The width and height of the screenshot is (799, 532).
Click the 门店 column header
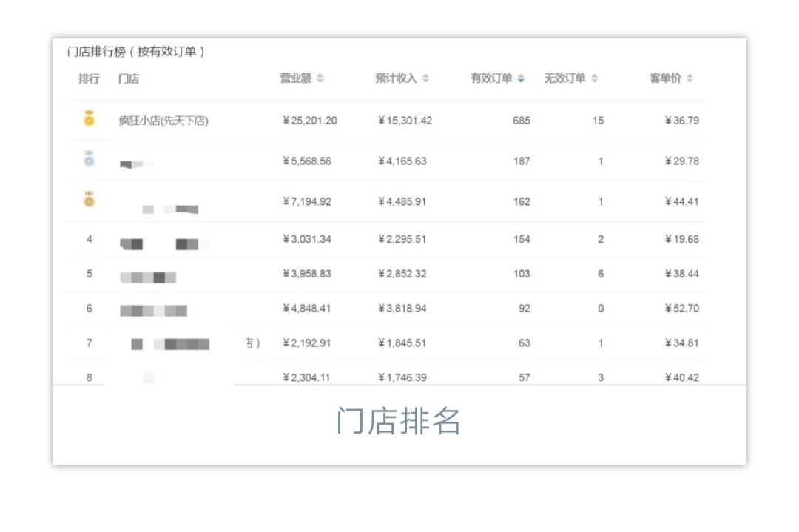129,78
